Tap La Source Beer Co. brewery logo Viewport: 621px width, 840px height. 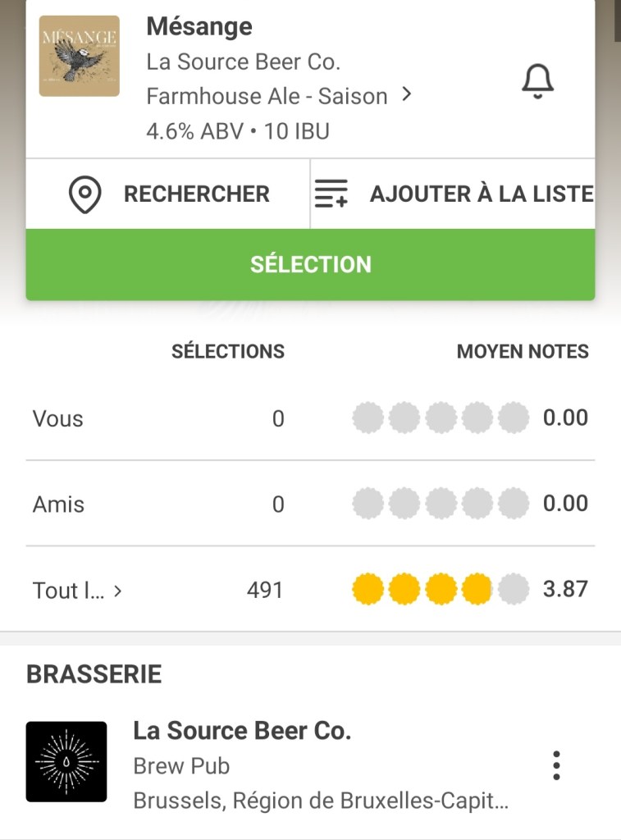pyautogui.click(x=66, y=761)
